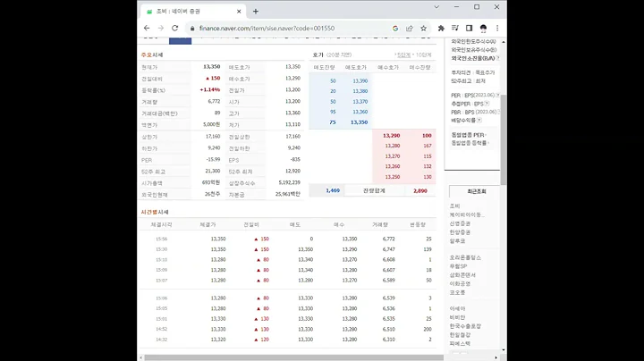Open 케이비아이동 in recently viewed list
This screenshot has width=644, height=361.
coord(467,214)
